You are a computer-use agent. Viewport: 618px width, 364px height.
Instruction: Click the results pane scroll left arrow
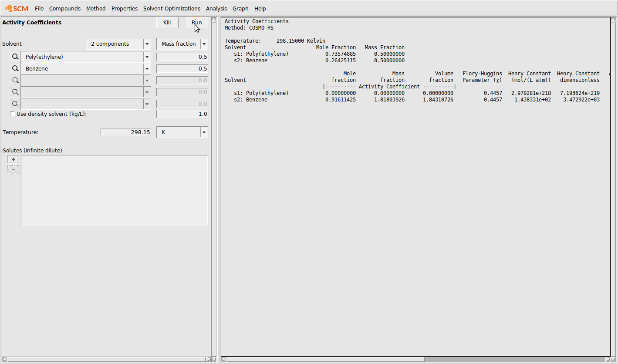pyautogui.click(x=223, y=359)
